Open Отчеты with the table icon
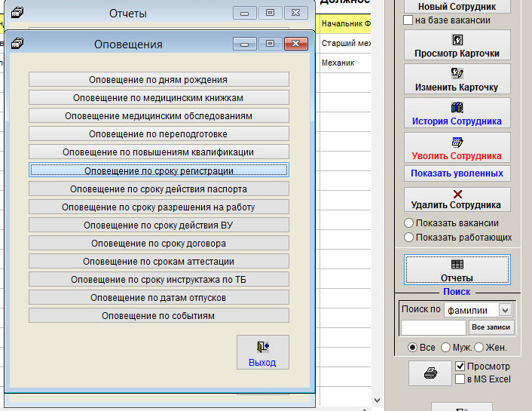The width and height of the screenshot is (532, 411). point(457,265)
